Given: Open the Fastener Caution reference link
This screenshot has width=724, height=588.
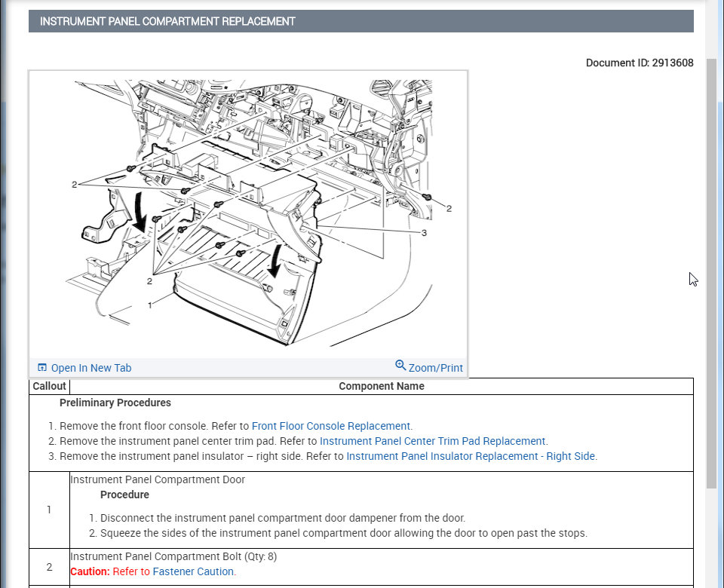Looking at the screenshot, I should pyautogui.click(x=192, y=571).
